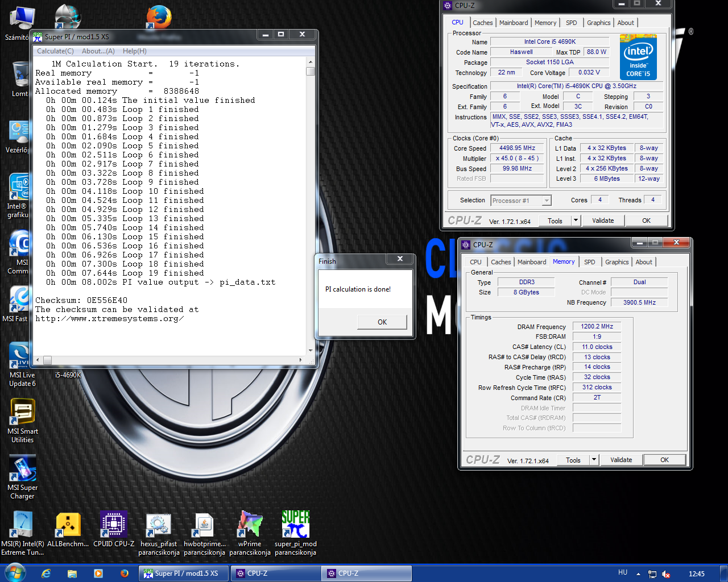Click Validate in Memory CPU-Z window
Screen dimensions: 728x582
point(621,460)
